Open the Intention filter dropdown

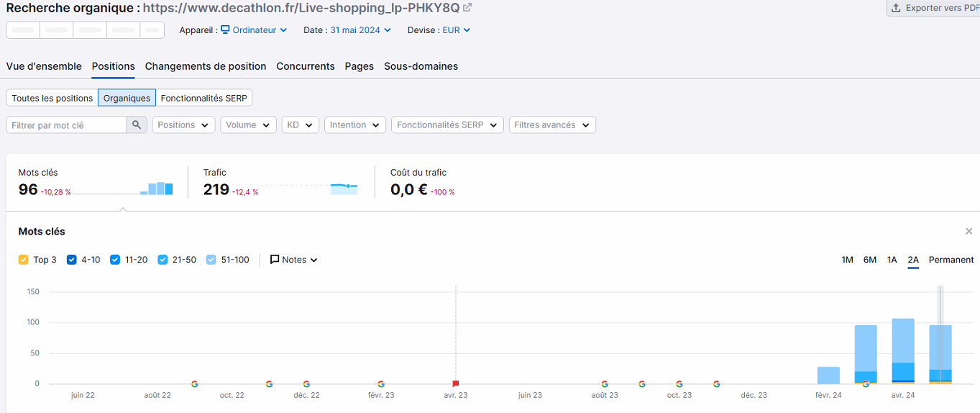point(355,124)
